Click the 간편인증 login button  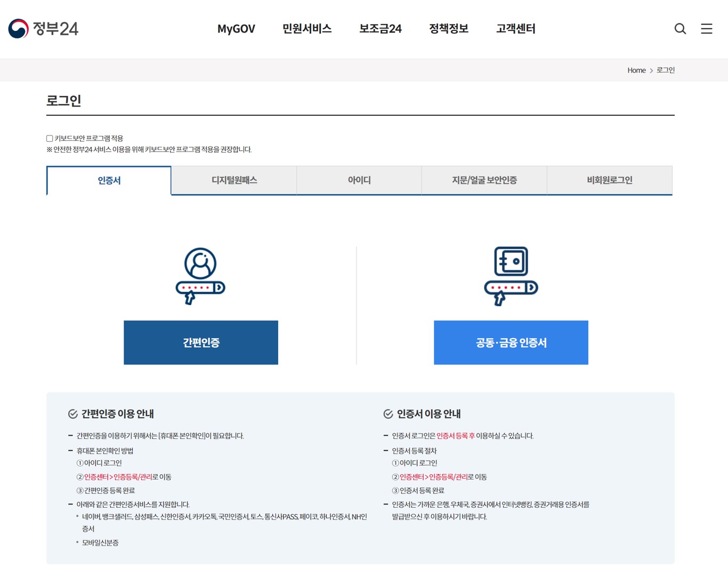tap(200, 342)
